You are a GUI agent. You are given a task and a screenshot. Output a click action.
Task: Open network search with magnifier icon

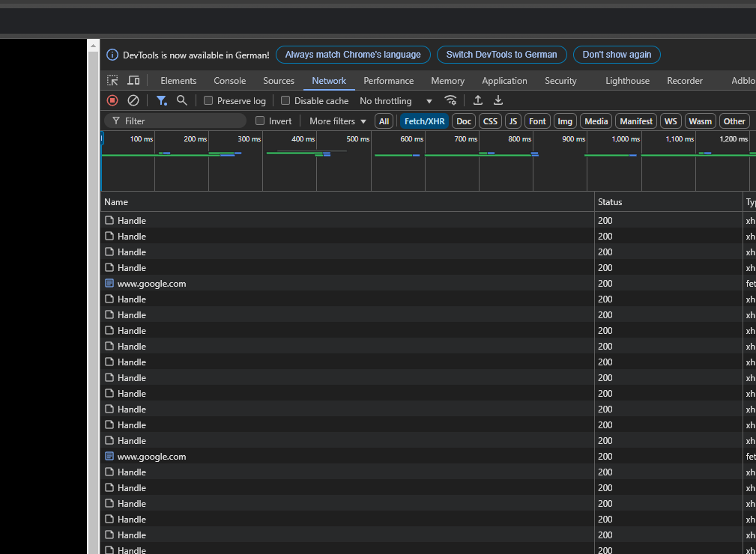[181, 100]
